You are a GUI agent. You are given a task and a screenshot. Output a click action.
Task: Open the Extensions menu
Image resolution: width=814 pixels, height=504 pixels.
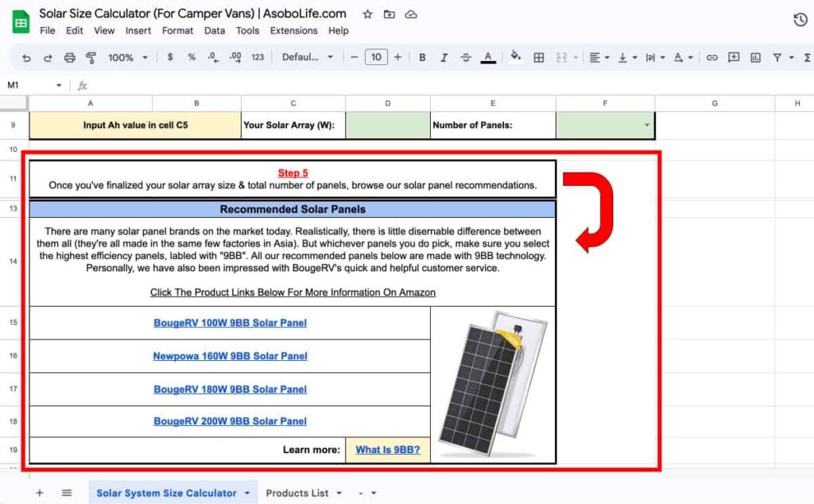pyautogui.click(x=293, y=31)
